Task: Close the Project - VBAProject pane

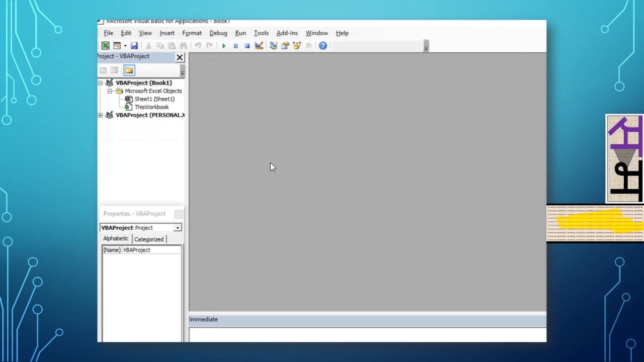Action: point(180,57)
